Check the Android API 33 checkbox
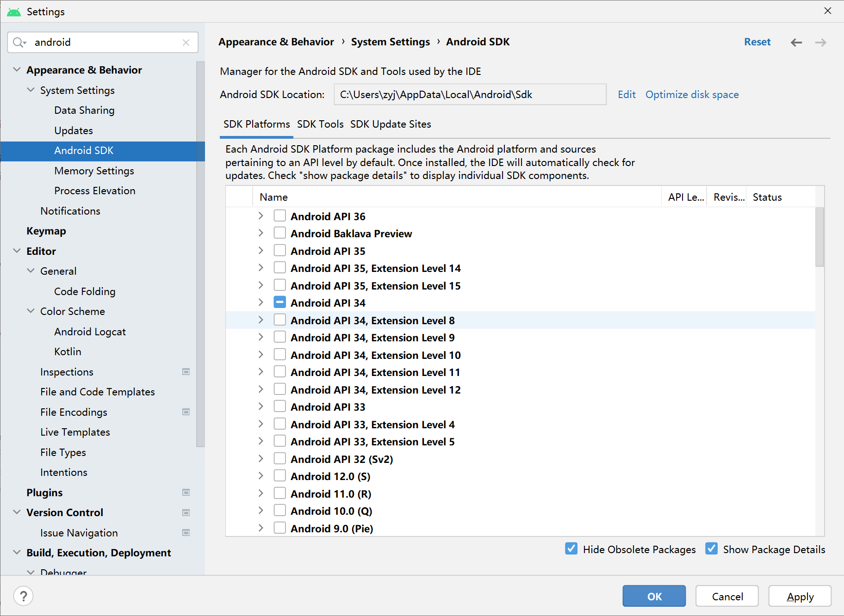Viewport: 844px width, 616px height. pos(279,406)
